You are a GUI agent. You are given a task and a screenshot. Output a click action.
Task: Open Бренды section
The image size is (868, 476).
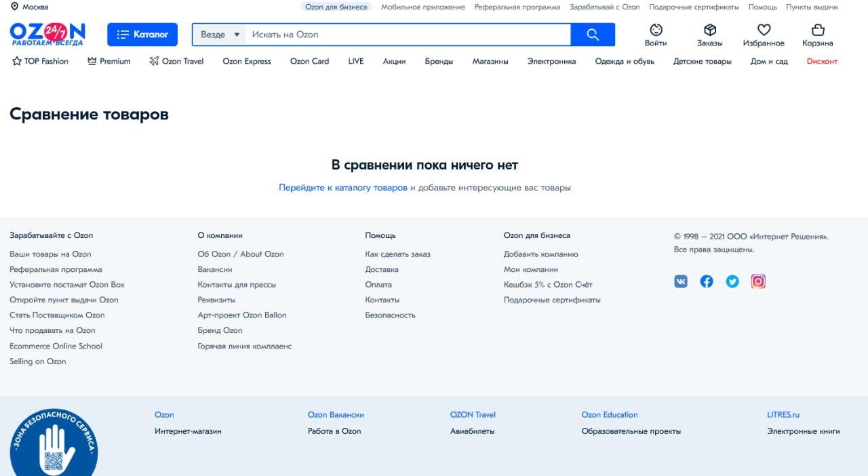point(439,61)
